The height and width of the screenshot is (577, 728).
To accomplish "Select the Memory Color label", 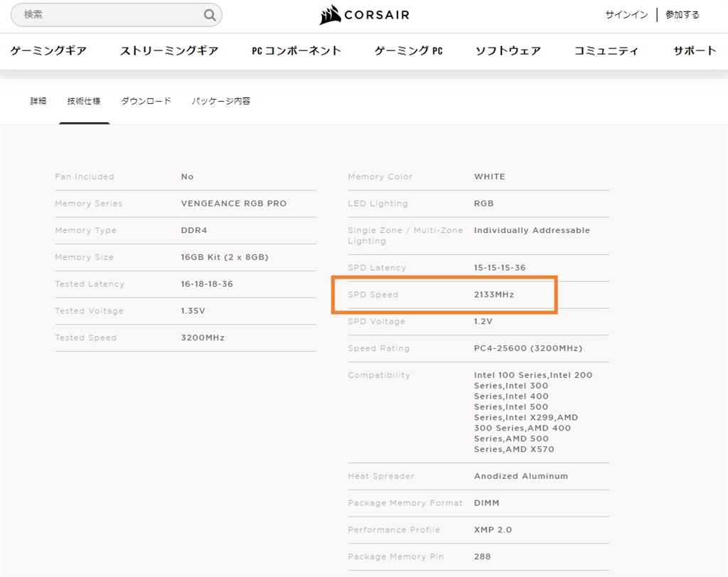I will pyautogui.click(x=380, y=176).
